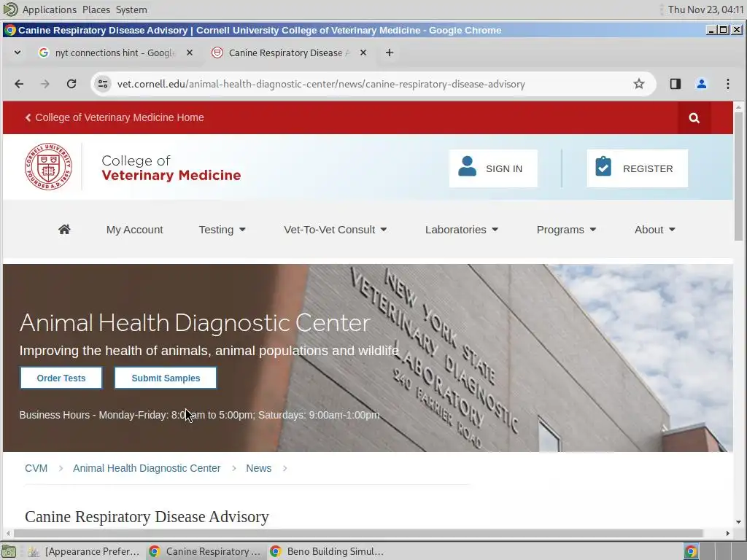Screen dimensions: 747x560
Task: Click the Canine Respiratory Disease Advisory heading
Action: coord(147,517)
